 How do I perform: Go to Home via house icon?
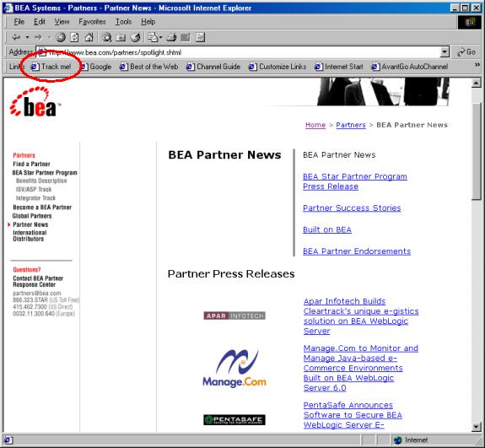(x=89, y=37)
